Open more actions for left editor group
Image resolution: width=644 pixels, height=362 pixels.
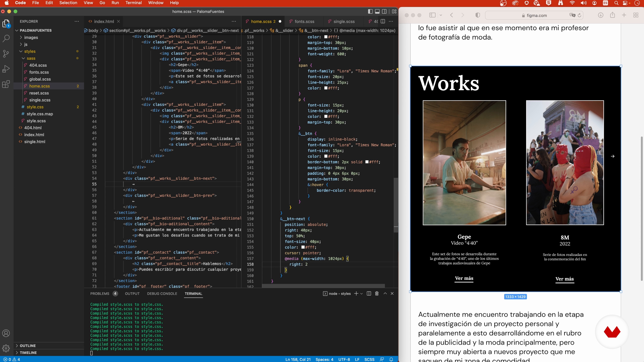click(234, 21)
